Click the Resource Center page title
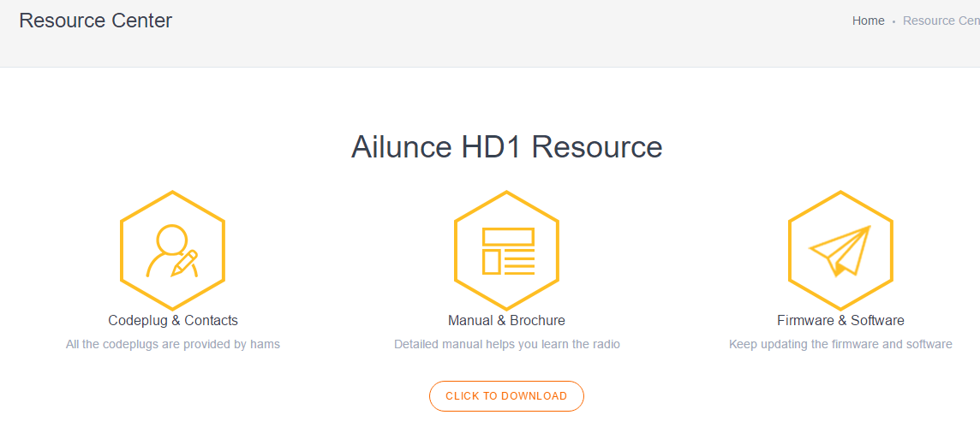Viewport: 980px width, 427px height. coord(95,21)
